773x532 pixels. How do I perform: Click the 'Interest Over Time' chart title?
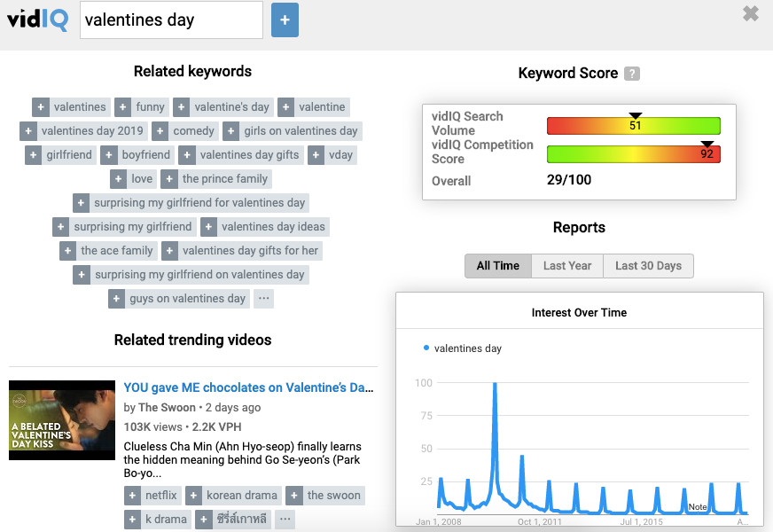pos(579,313)
